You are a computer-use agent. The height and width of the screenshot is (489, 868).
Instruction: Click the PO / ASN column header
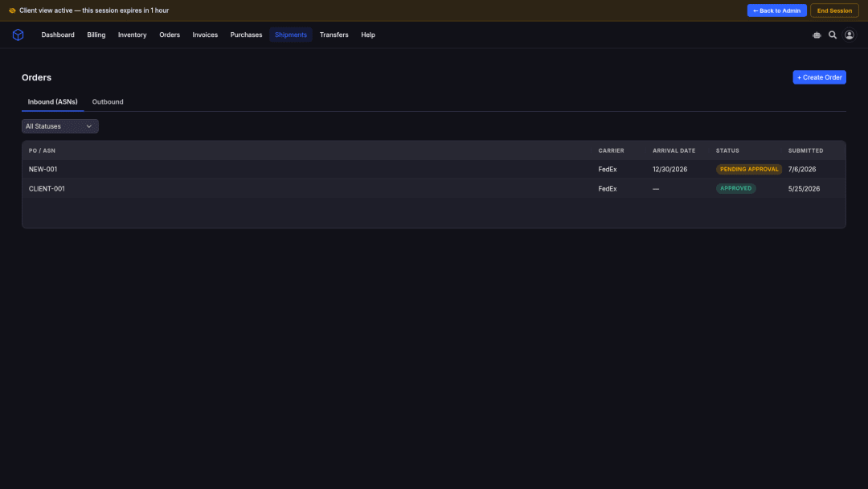point(42,150)
